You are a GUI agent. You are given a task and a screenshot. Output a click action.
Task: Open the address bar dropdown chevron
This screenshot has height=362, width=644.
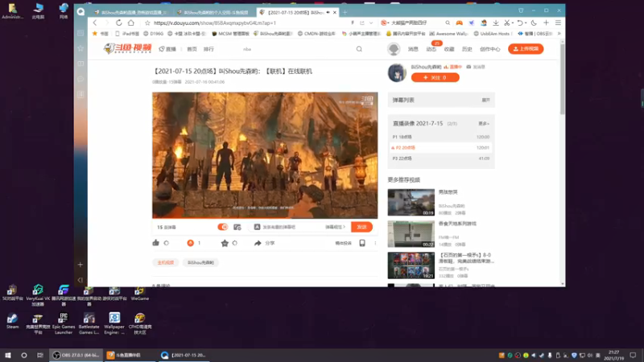[x=371, y=23]
